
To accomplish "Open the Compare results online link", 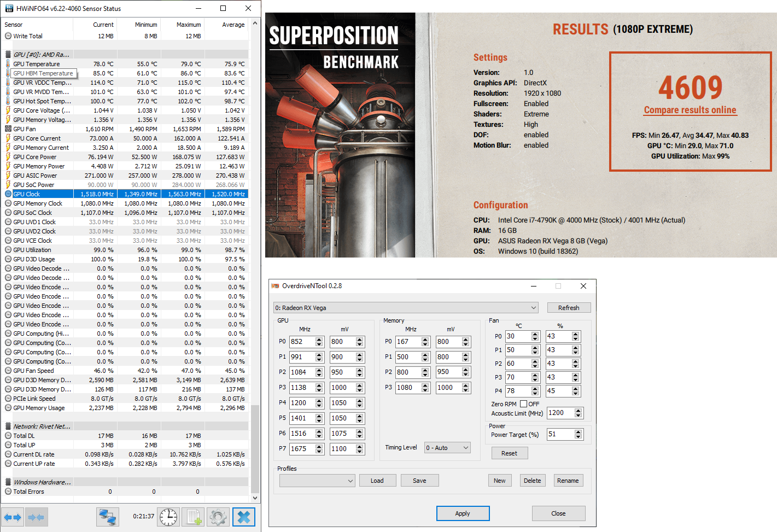I will tap(690, 110).
